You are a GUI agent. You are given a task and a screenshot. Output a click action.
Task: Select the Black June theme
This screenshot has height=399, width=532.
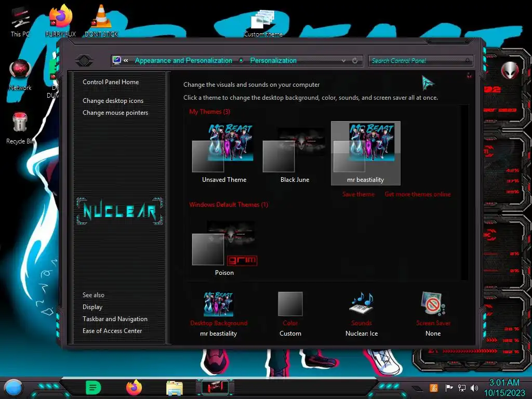pyautogui.click(x=295, y=153)
